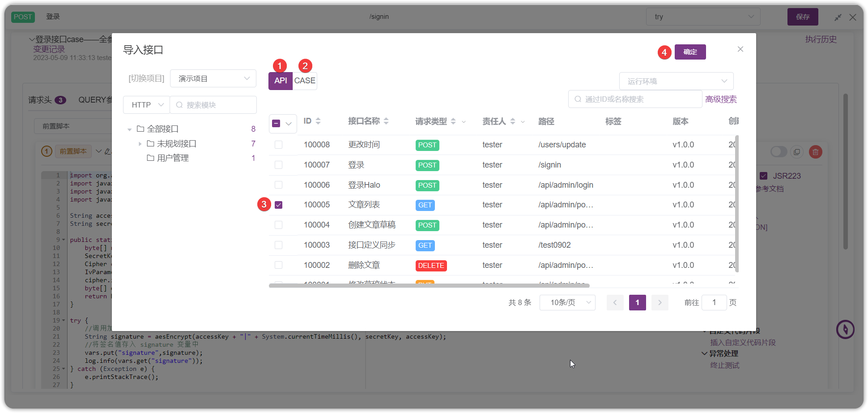Screen dimensions: 868x413
Task: Open the 运行环境 environment dropdown
Action: (676, 81)
